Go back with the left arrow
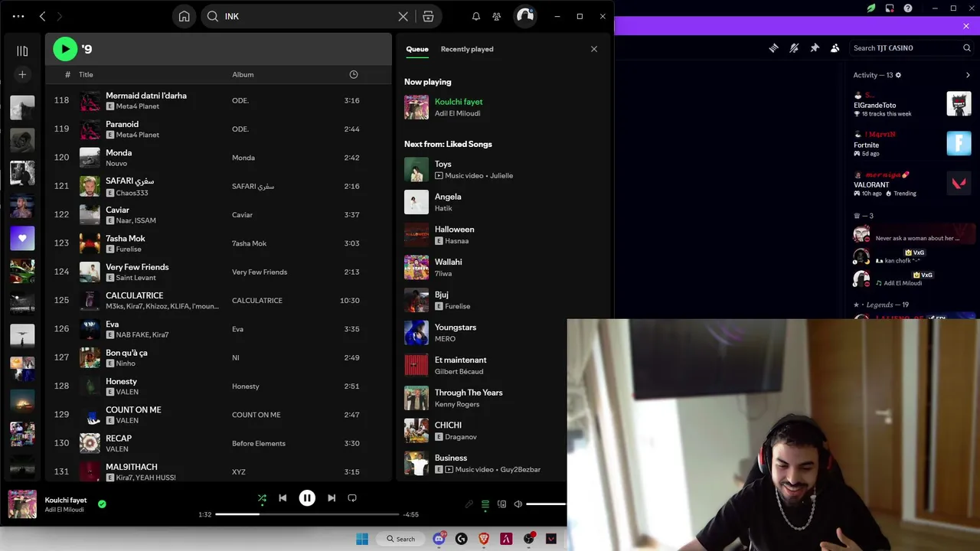The width and height of the screenshot is (980, 551). click(x=42, y=16)
